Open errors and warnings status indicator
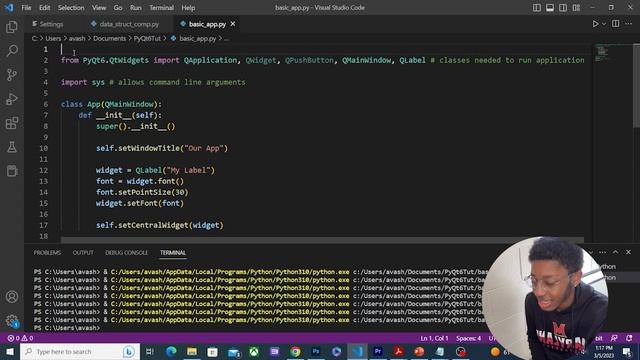Image resolution: width=640 pixels, height=360 pixels. click(x=20, y=338)
